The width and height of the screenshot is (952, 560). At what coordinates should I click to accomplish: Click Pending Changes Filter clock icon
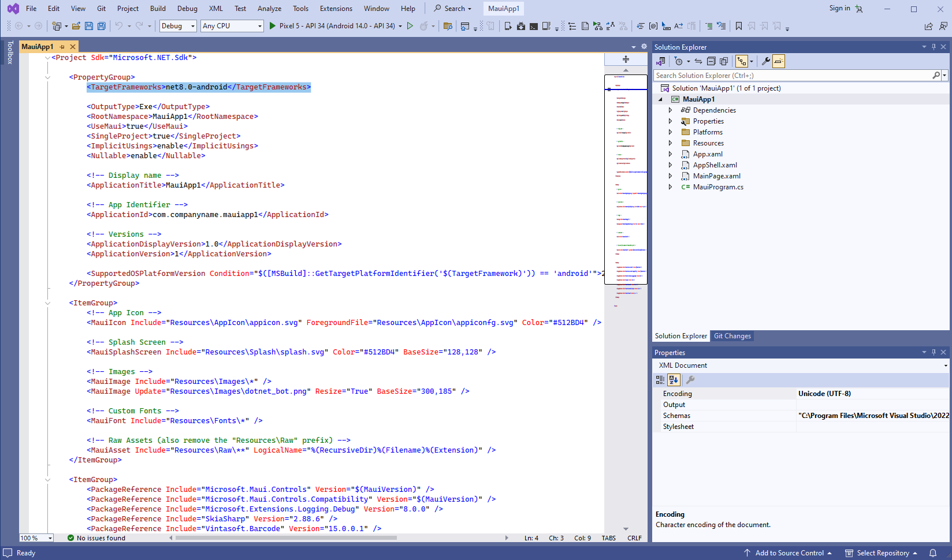click(x=679, y=61)
